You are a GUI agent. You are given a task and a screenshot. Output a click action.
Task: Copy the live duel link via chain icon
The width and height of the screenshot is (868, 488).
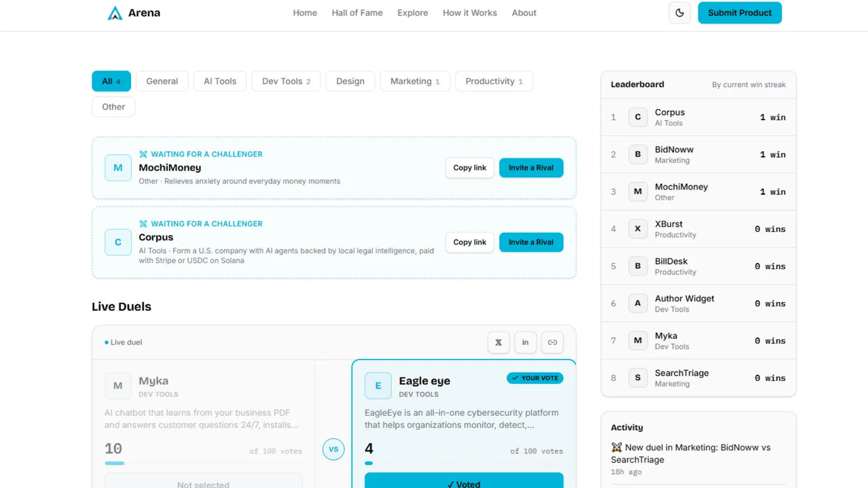point(552,342)
